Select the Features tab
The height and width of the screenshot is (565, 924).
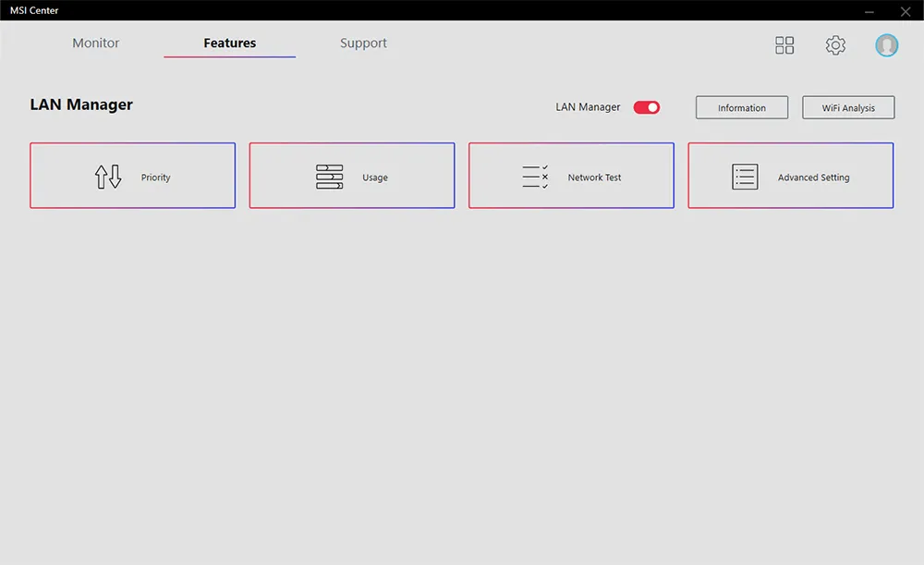pyautogui.click(x=230, y=43)
